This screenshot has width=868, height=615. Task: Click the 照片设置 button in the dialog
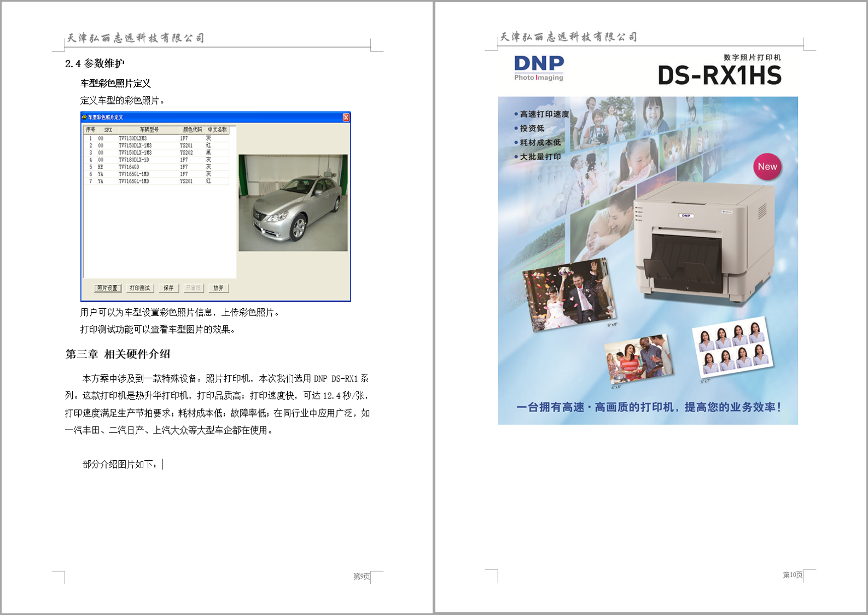108,288
